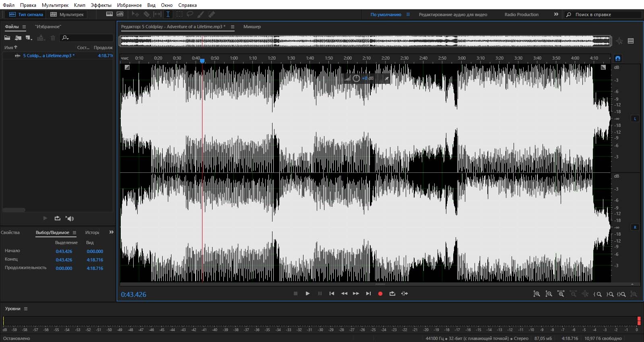
Task: Select the Time Selection tool
Action: (168, 14)
